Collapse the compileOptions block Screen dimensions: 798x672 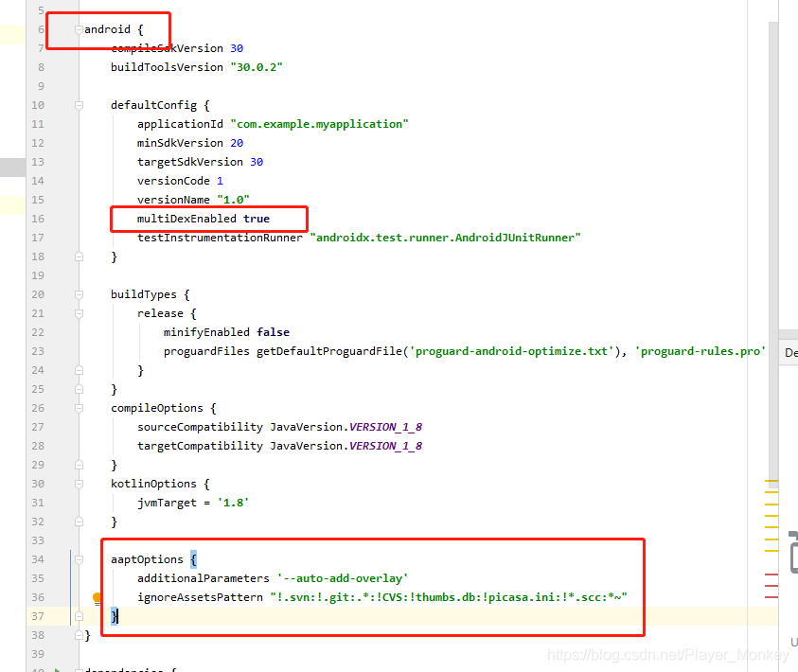coord(79,408)
